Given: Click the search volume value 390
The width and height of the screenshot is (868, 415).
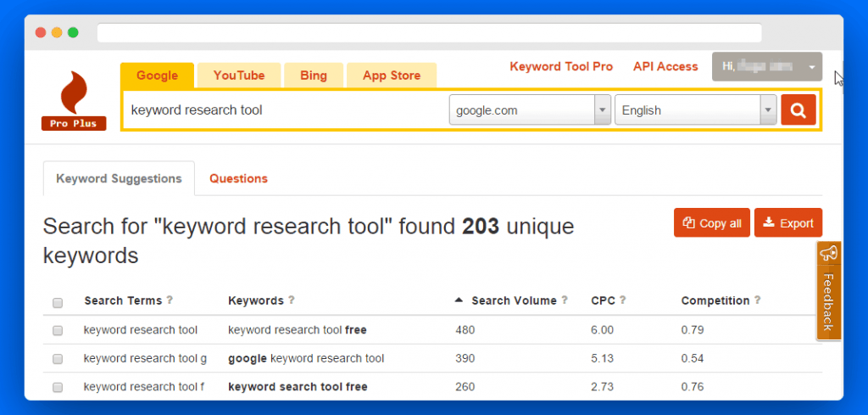Looking at the screenshot, I should coord(465,358).
